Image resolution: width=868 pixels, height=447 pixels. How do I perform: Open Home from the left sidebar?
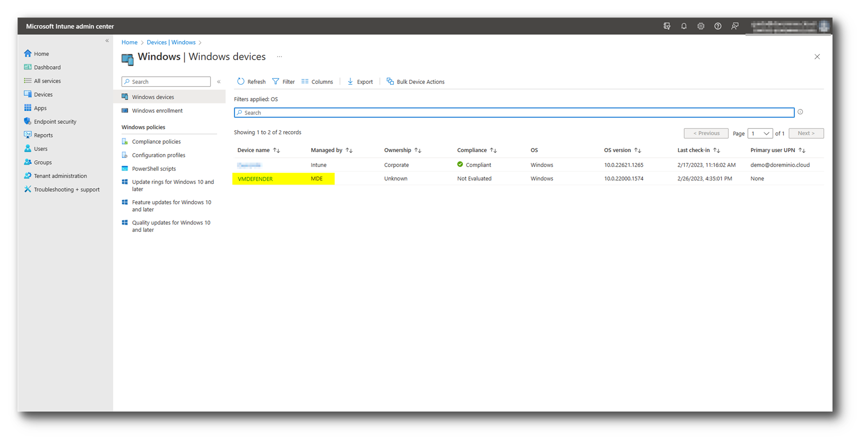coord(41,54)
